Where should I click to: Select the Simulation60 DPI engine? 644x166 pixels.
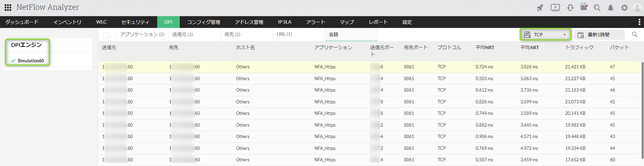(x=31, y=61)
